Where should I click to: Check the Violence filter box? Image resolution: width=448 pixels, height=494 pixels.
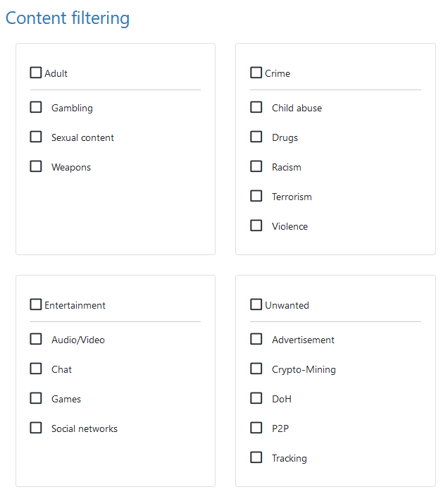[x=256, y=226]
